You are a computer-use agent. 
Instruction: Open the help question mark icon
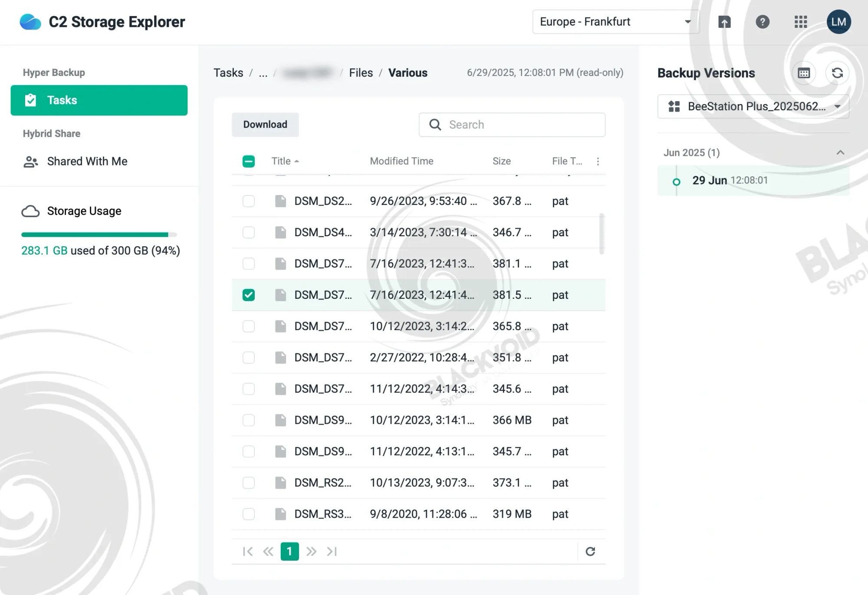[763, 22]
